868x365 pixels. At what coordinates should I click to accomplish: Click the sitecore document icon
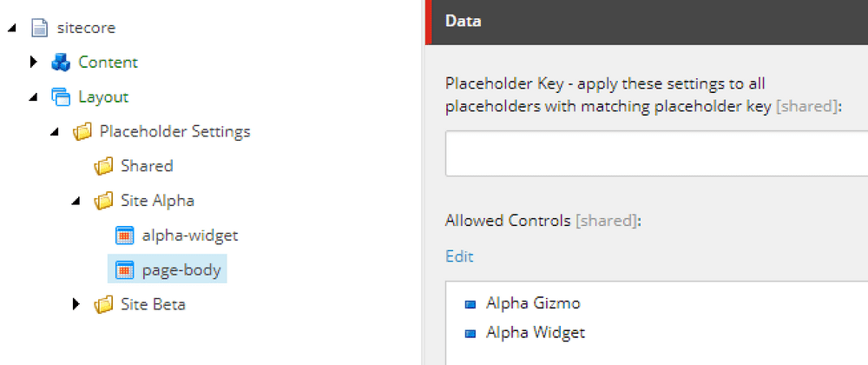[x=38, y=28]
